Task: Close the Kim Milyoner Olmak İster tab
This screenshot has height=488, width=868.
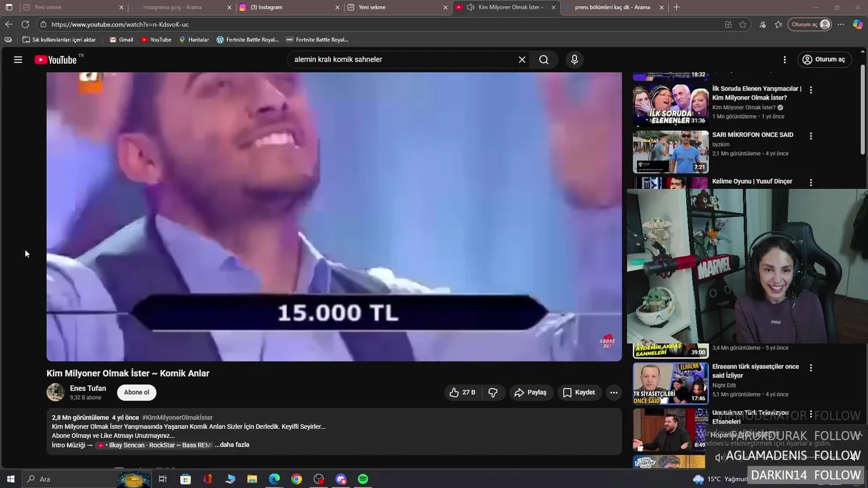Action: pyautogui.click(x=553, y=7)
